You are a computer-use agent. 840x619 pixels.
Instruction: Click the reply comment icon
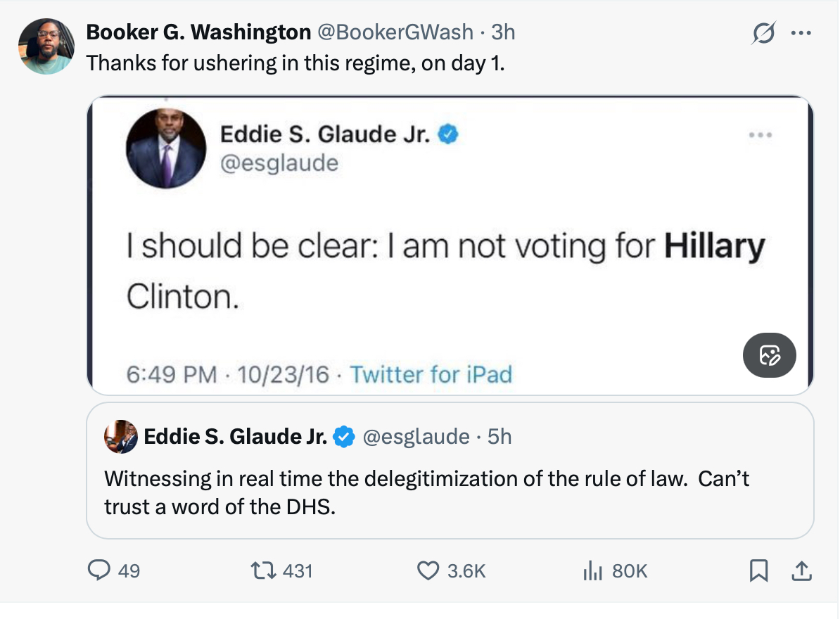pyautogui.click(x=98, y=570)
